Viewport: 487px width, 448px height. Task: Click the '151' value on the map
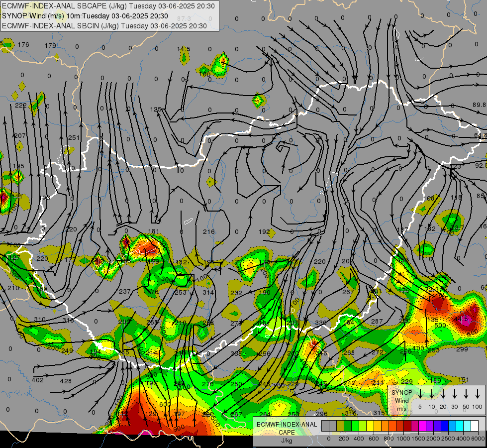[463, 380]
